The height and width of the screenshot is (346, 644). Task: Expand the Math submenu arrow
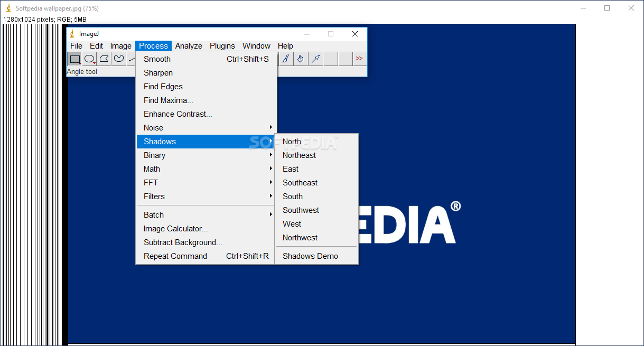point(271,169)
